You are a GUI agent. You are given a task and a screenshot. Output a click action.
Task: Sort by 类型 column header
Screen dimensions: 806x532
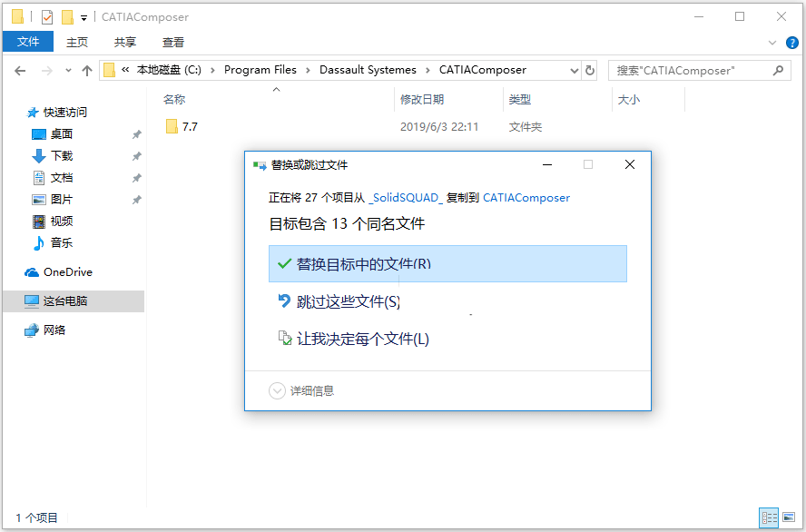520,100
